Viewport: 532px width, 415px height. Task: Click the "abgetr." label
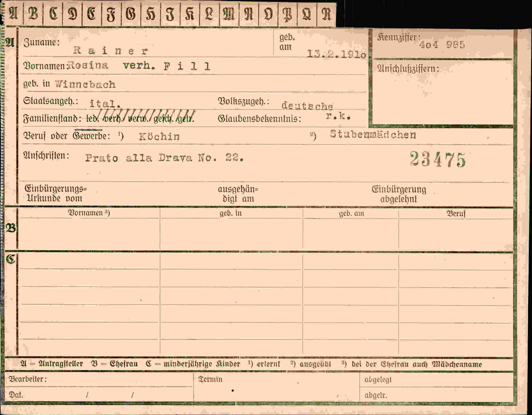point(376,395)
